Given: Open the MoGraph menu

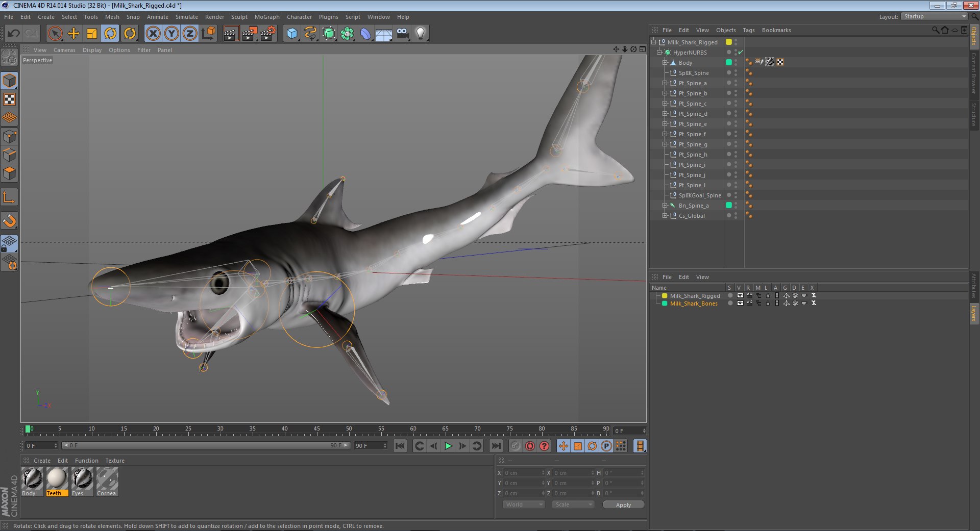Looking at the screenshot, I should 267,17.
